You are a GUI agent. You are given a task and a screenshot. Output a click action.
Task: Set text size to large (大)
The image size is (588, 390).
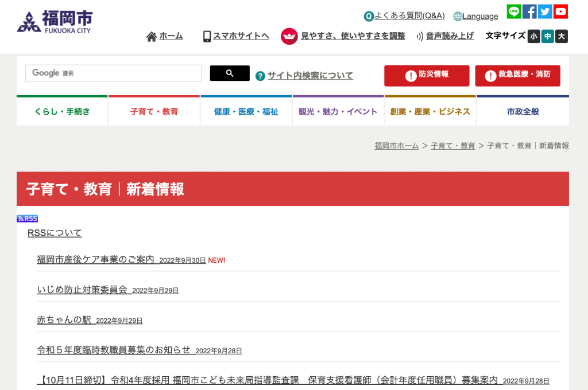[x=562, y=36]
